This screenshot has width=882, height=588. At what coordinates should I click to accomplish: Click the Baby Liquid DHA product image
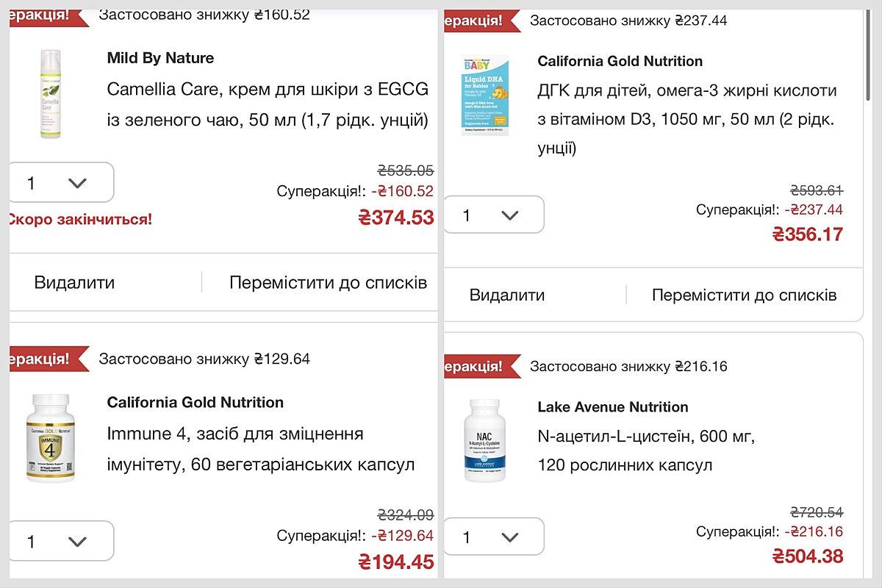[x=485, y=96]
